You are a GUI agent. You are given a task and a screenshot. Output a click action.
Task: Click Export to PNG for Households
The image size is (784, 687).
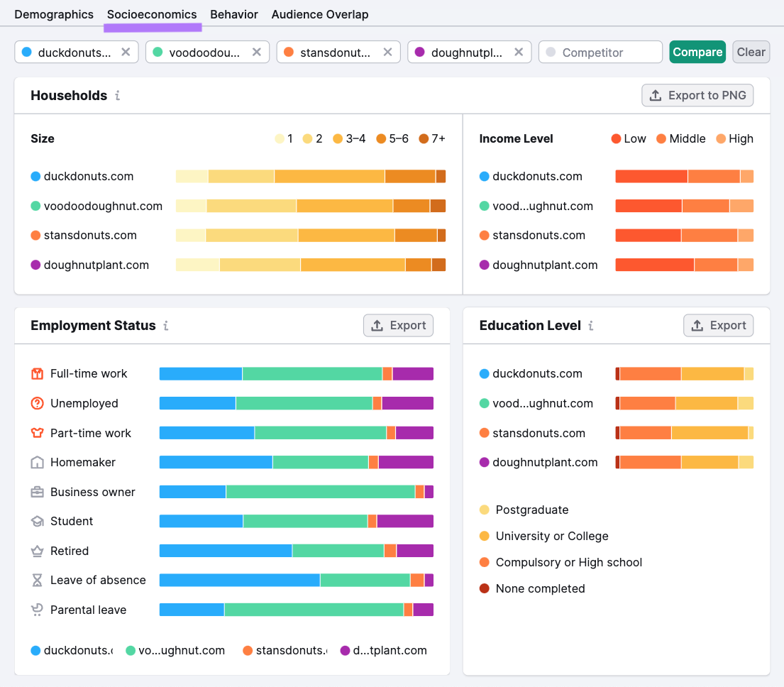(697, 95)
